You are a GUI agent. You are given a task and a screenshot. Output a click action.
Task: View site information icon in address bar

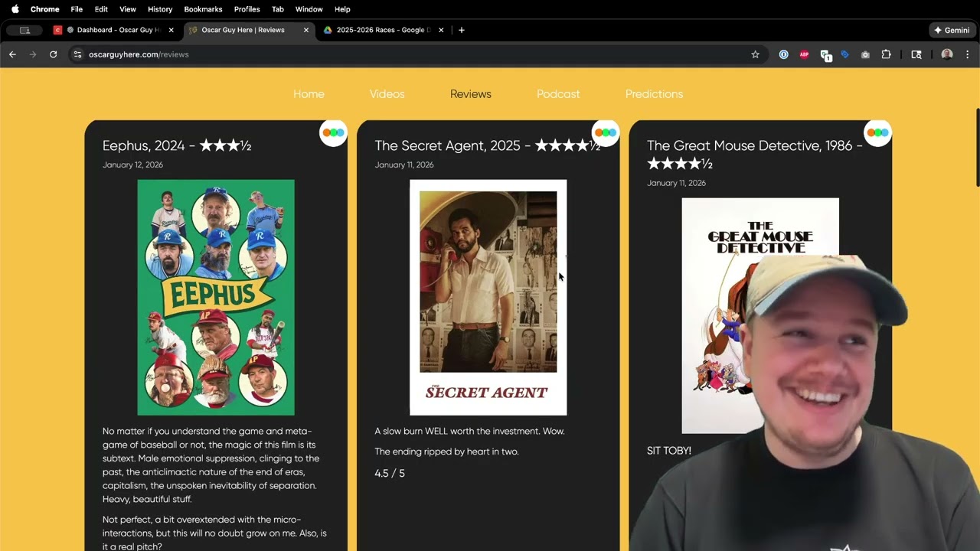(77, 54)
